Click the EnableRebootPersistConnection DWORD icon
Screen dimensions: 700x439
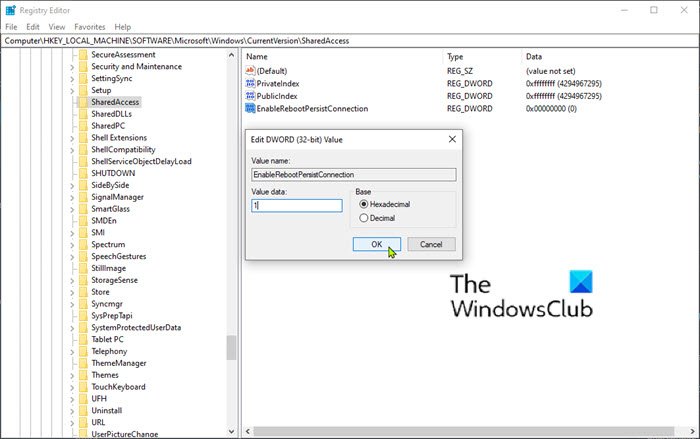250,108
